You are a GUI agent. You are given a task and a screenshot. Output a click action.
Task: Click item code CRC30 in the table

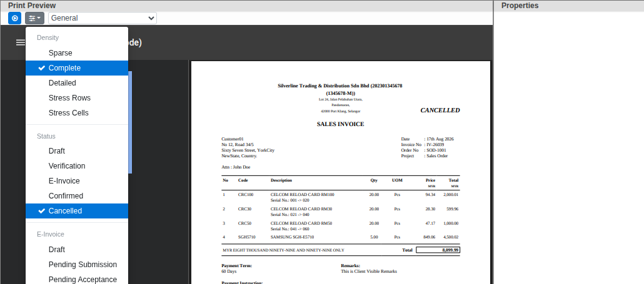coord(245,209)
